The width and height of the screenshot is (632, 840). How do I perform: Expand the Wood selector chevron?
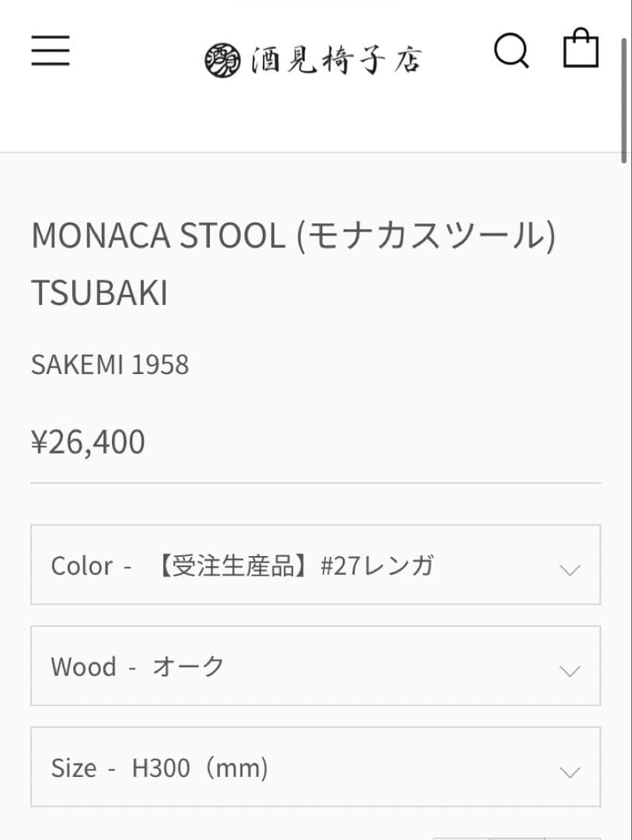[568, 669]
